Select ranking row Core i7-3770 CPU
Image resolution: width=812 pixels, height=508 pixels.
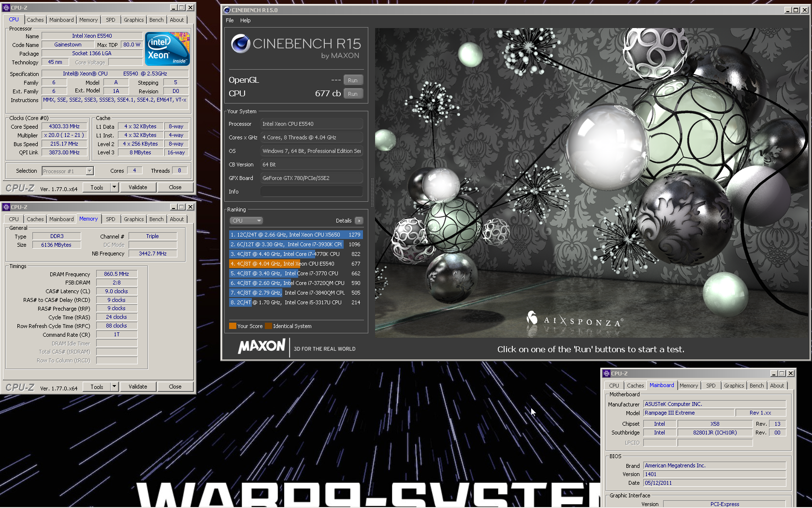click(296, 273)
